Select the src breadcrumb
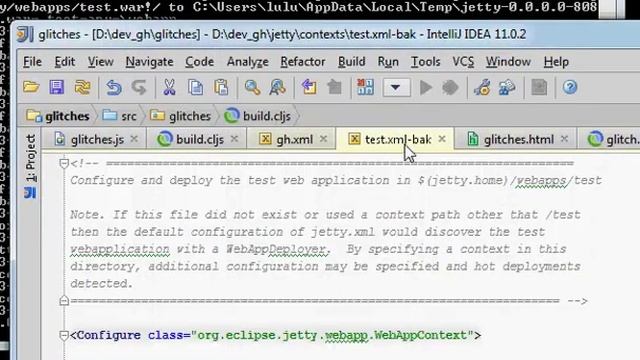640x360 pixels. [x=119, y=116]
